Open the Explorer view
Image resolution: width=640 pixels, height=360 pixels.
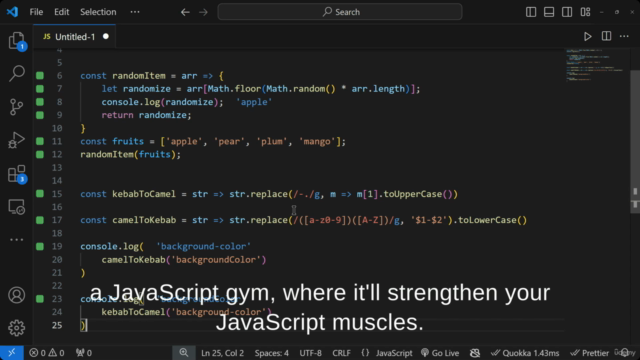pyautogui.click(x=17, y=41)
